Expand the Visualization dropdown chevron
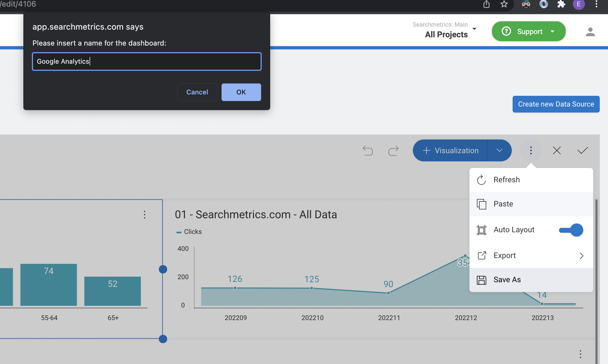 pos(499,150)
